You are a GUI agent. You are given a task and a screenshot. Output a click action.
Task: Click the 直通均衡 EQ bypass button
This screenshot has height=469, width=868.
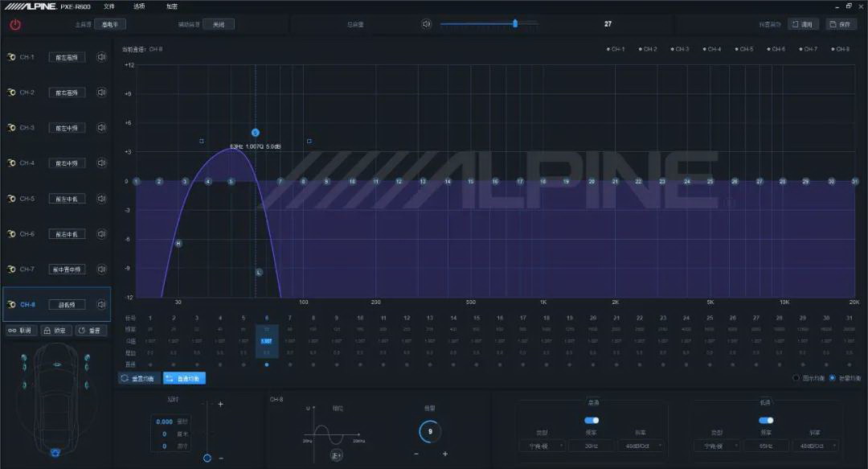coord(184,378)
